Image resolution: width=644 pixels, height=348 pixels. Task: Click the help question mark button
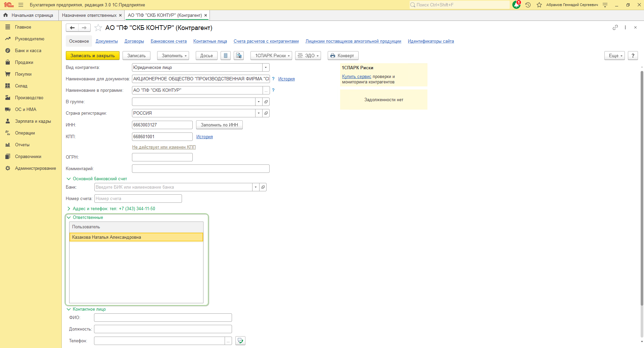click(x=633, y=56)
